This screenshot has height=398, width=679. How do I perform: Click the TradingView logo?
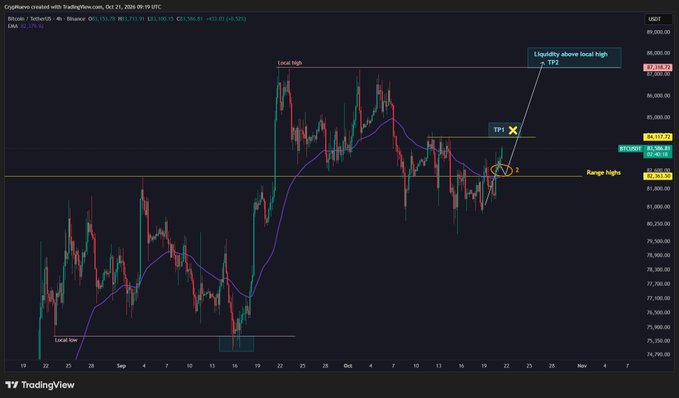click(40, 385)
